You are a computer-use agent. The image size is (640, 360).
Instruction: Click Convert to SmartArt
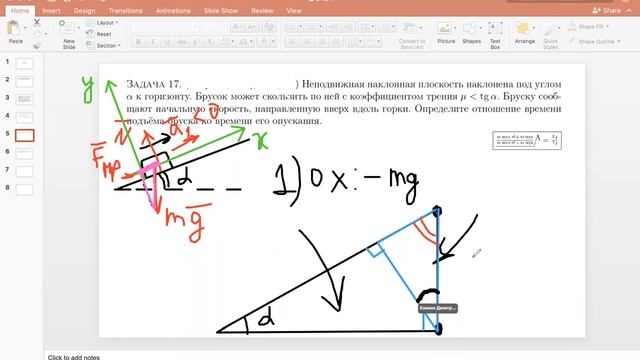pyautogui.click(x=412, y=35)
